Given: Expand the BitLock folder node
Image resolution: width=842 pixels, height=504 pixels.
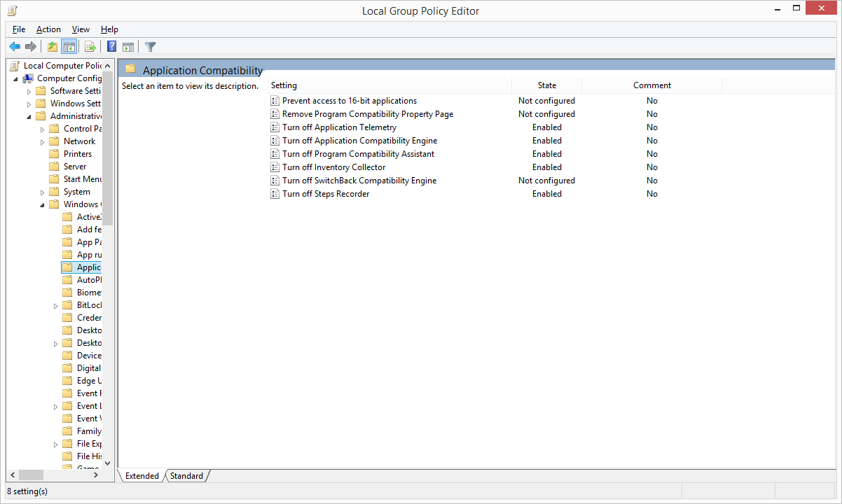Looking at the screenshot, I should coord(55,305).
